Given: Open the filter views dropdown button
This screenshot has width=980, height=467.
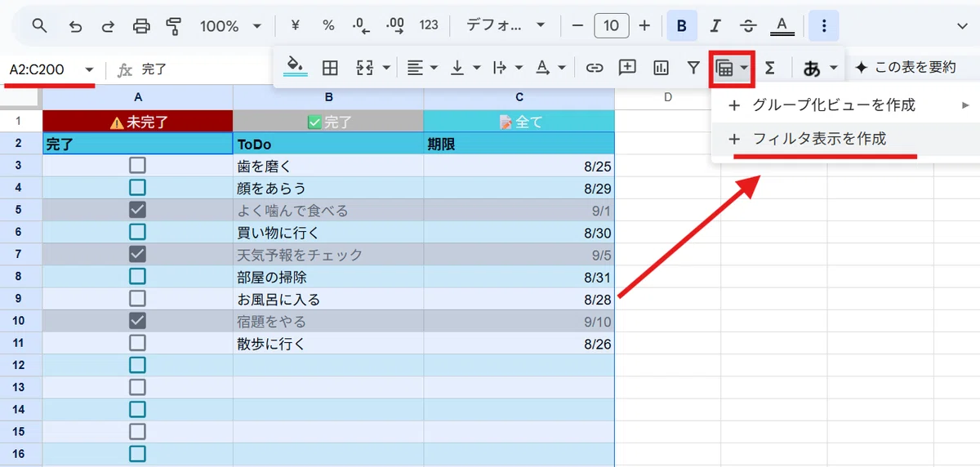Looking at the screenshot, I should pyautogui.click(x=732, y=69).
